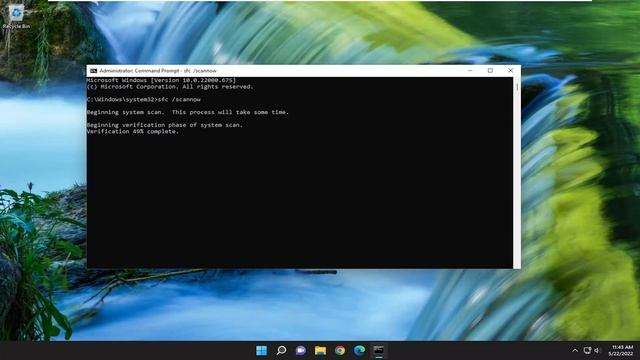Click the Command Prompt title bar icon

pos(93,71)
